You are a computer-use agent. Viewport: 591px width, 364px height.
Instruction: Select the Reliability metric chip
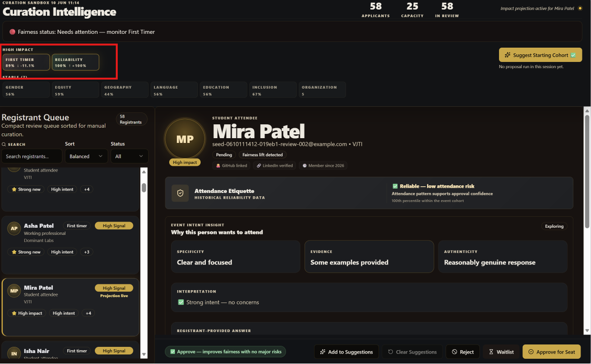[75, 62]
